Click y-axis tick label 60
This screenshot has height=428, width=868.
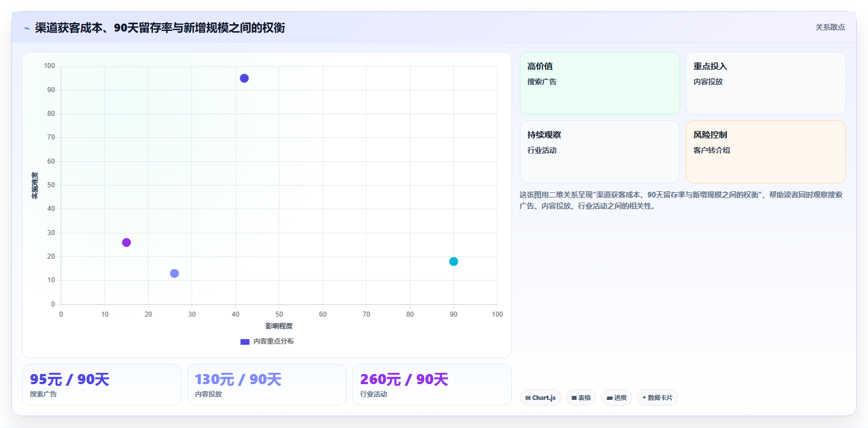51,161
